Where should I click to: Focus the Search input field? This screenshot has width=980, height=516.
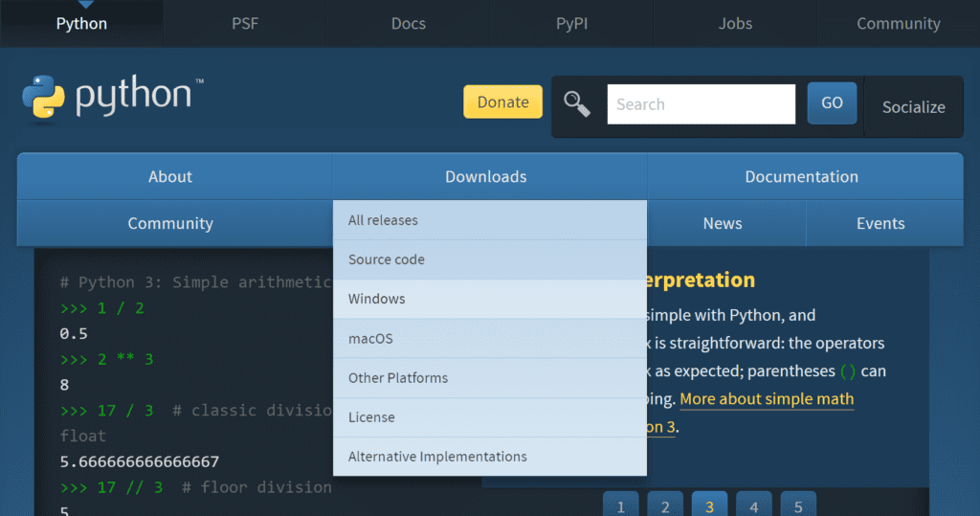[x=702, y=104]
